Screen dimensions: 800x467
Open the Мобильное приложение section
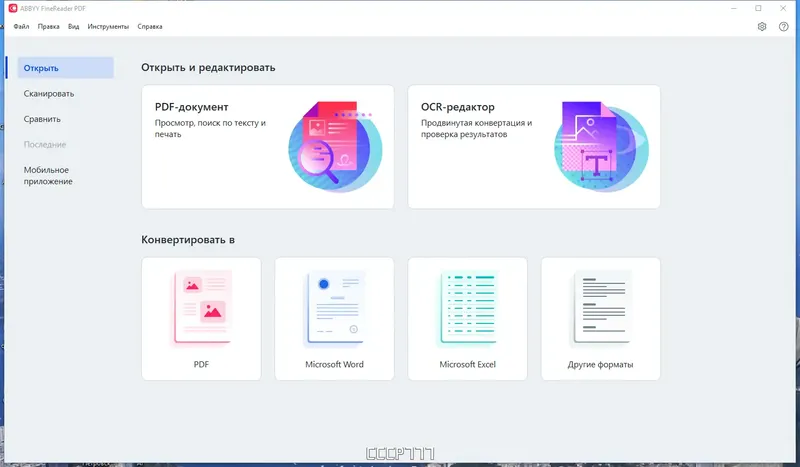pos(48,176)
